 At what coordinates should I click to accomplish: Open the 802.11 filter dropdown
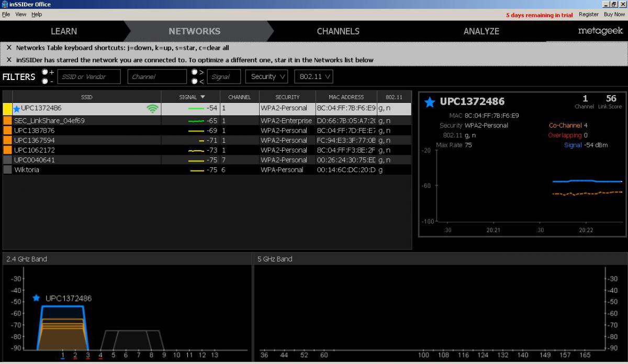click(314, 76)
